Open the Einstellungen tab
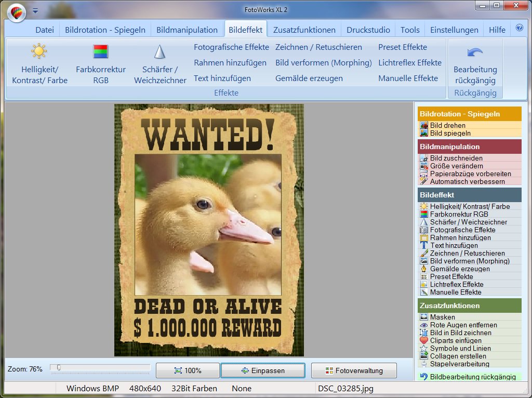This screenshot has height=398, width=532. tap(454, 30)
